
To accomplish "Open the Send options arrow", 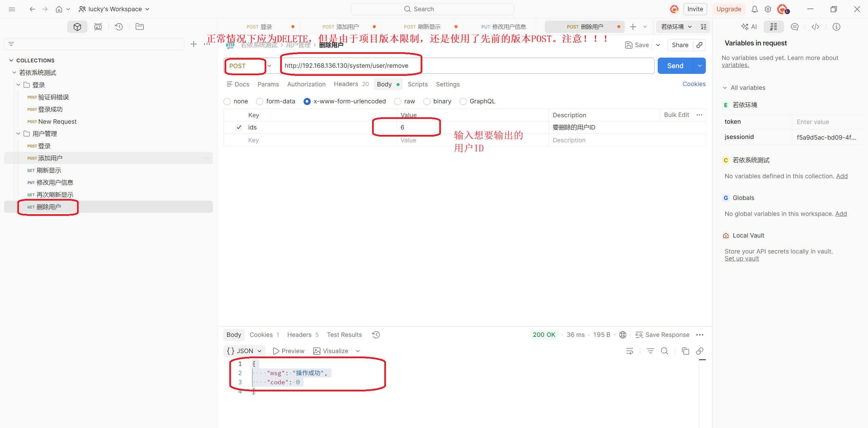I will click(700, 66).
